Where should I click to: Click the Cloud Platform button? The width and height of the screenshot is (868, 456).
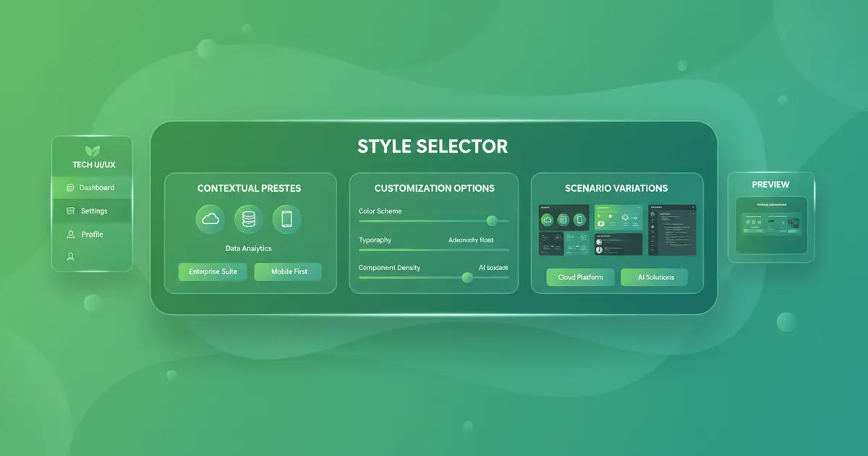(579, 277)
